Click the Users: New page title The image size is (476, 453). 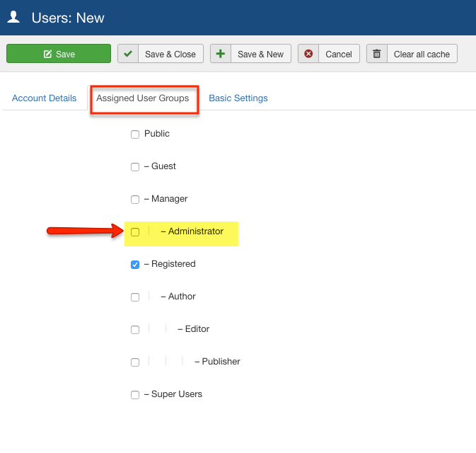(x=68, y=18)
